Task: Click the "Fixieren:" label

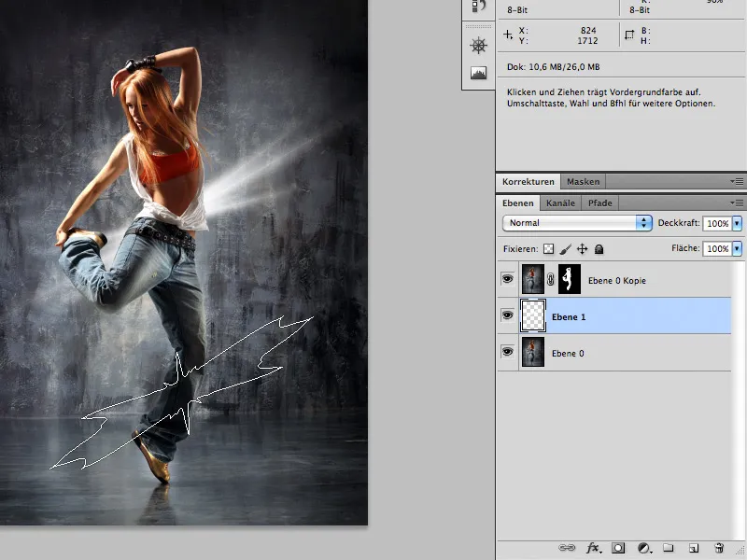Action: pos(520,249)
